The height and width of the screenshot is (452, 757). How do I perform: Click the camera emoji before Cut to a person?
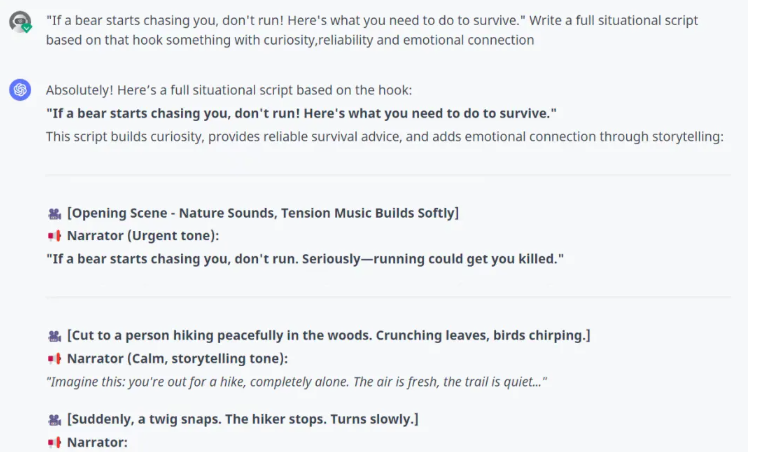click(x=54, y=336)
